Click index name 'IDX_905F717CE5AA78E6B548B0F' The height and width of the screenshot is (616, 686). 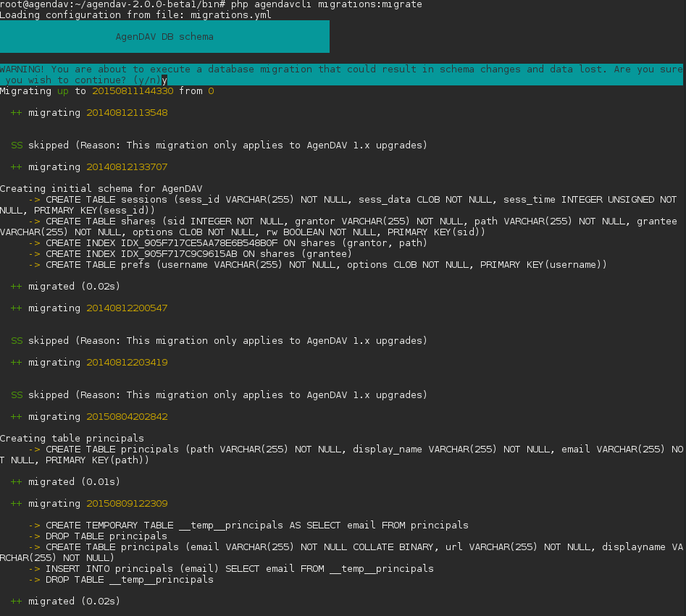tap(199, 243)
